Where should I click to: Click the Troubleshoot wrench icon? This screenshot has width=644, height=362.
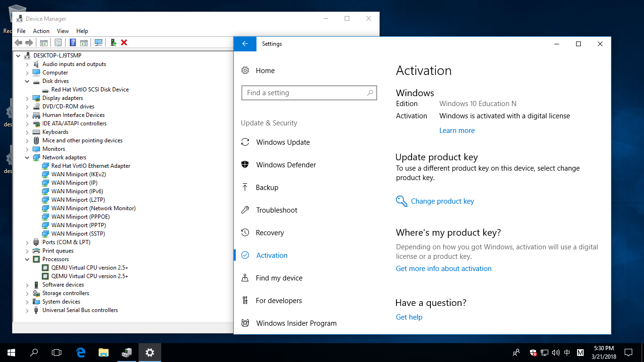pyautogui.click(x=245, y=210)
